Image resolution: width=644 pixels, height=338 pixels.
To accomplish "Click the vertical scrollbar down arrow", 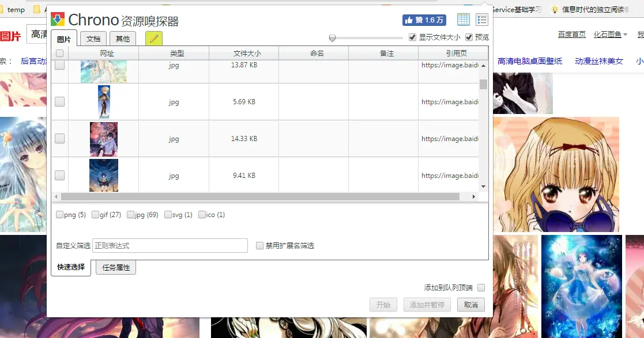I will (x=483, y=186).
